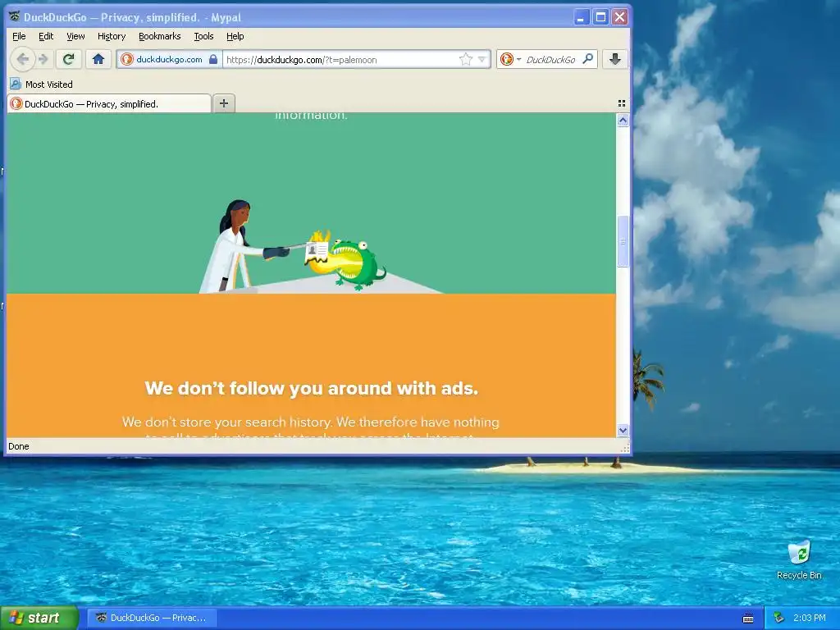Open the Downloads arrow button
This screenshot has height=630, width=840.
[x=615, y=59]
